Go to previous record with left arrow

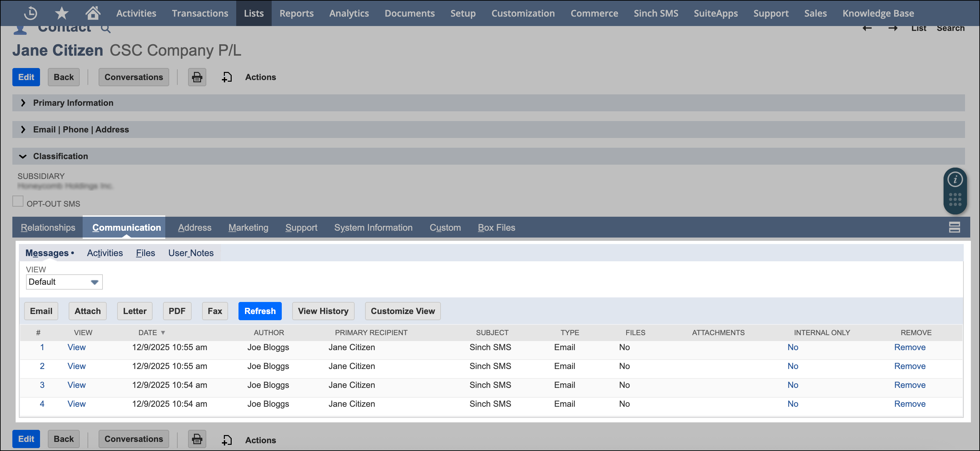point(867,28)
